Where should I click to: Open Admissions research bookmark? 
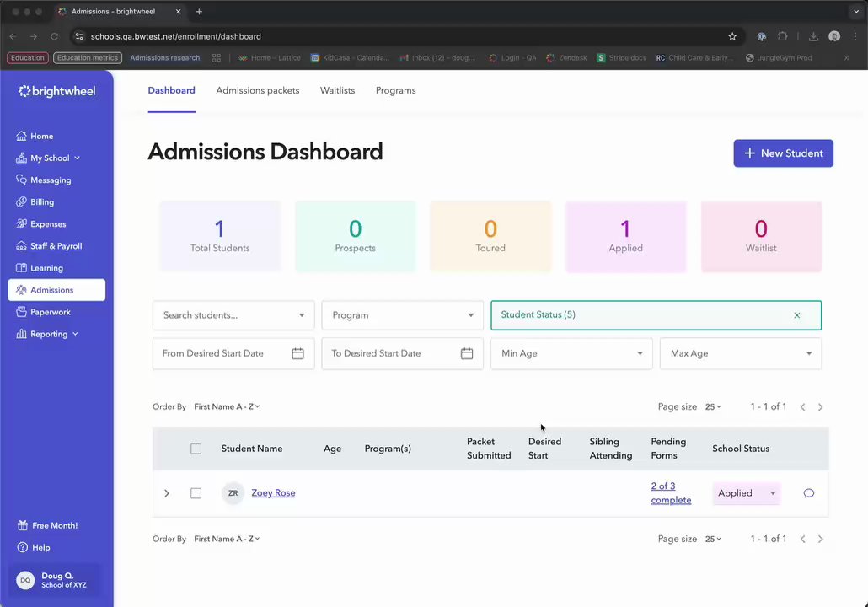(165, 57)
